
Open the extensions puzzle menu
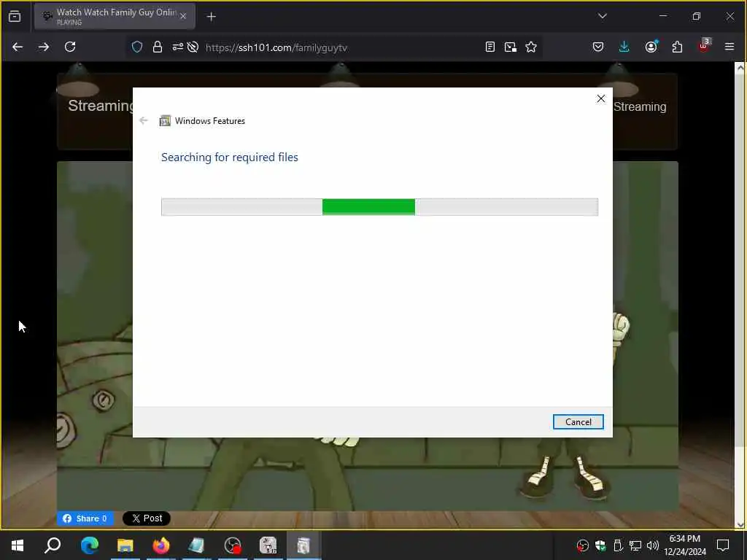(x=677, y=47)
